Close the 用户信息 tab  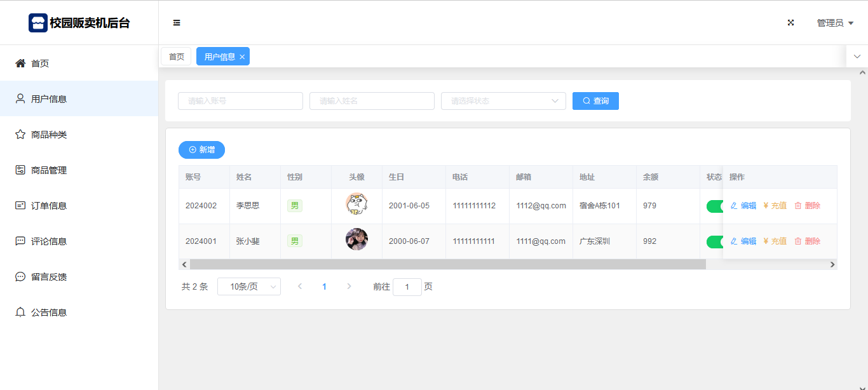click(x=242, y=57)
